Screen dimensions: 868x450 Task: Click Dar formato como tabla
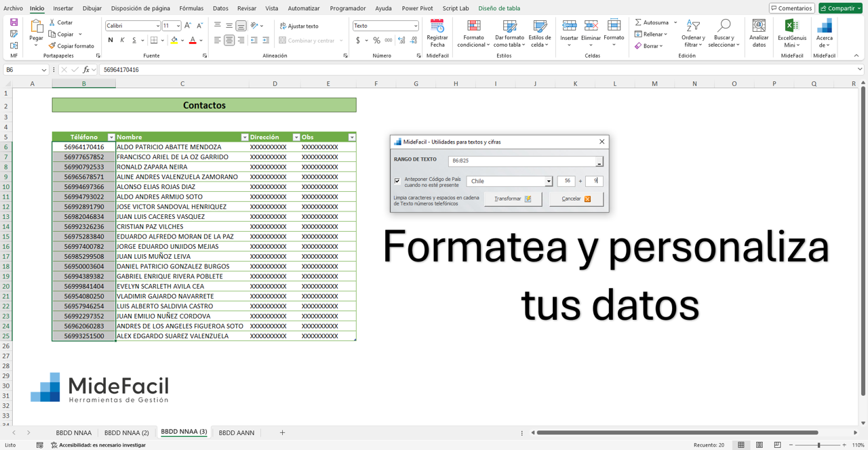click(509, 33)
